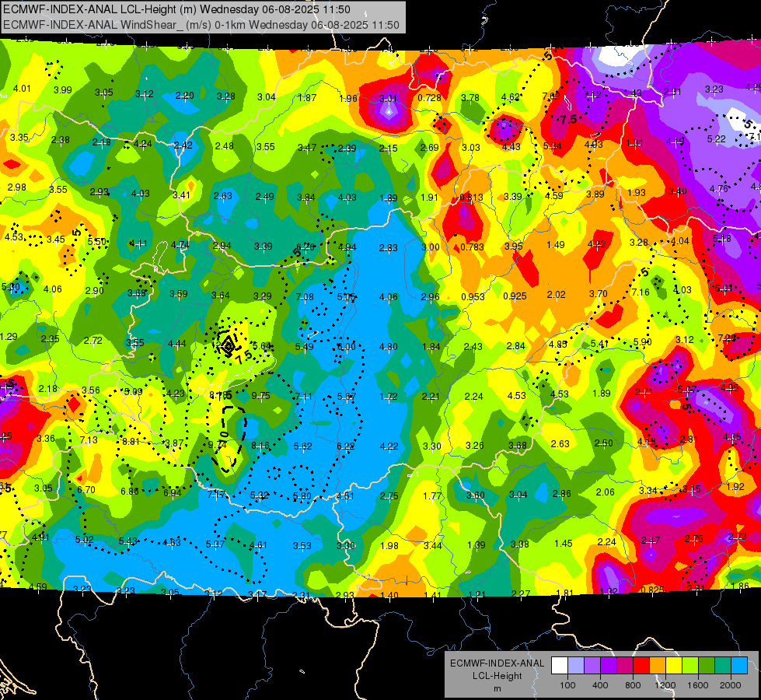
Task: Click the orange legend swatch
Action: click(x=657, y=666)
